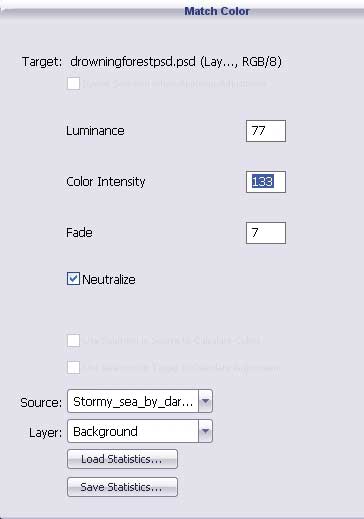Click the Fade text label

79,232
